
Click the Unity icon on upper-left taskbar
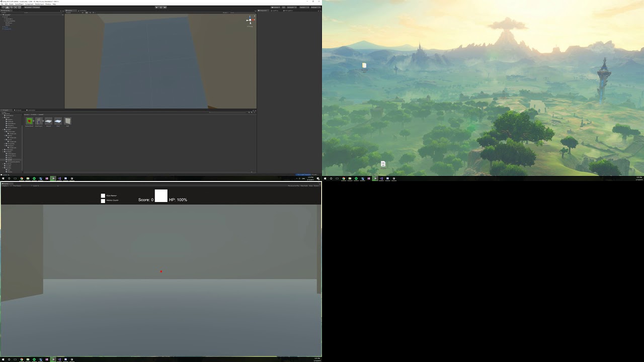[53, 178]
